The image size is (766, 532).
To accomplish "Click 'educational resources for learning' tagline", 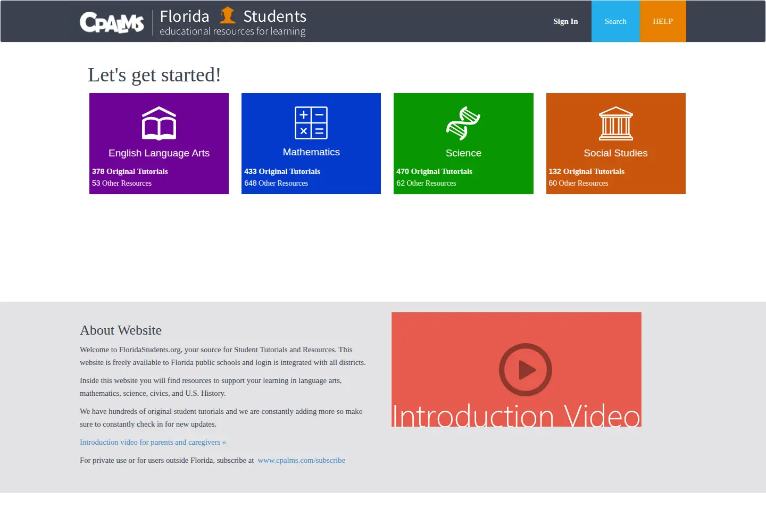I will (232, 31).
